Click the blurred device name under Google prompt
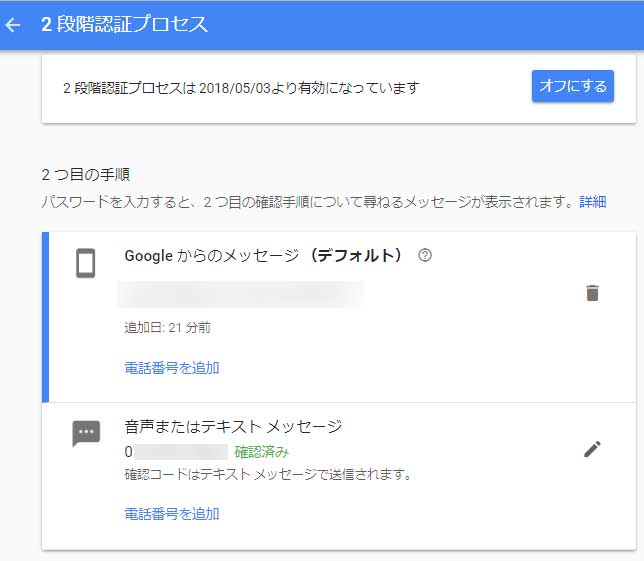The height and width of the screenshot is (561, 644). pyautogui.click(x=240, y=293)
